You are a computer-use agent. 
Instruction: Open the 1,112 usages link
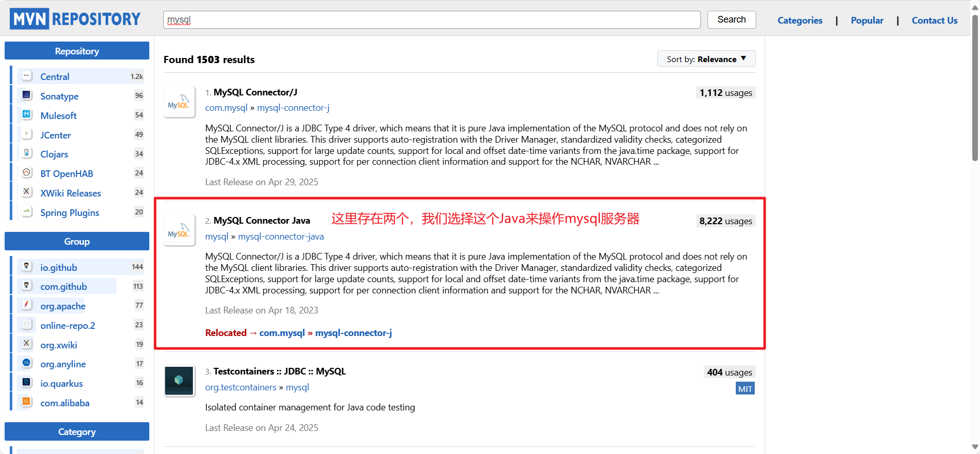pyautogui.click(x=726, y=92)
